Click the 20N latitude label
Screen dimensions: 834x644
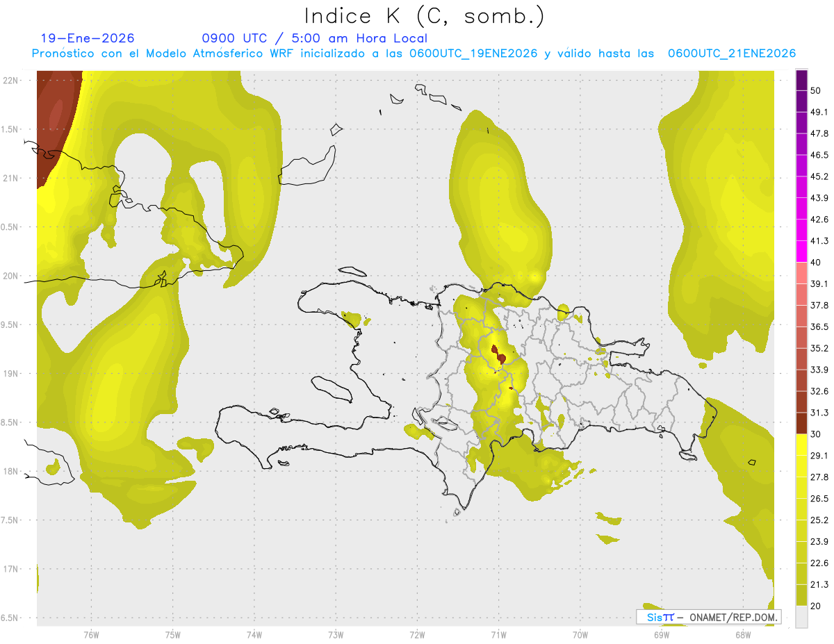click(11, 276)
